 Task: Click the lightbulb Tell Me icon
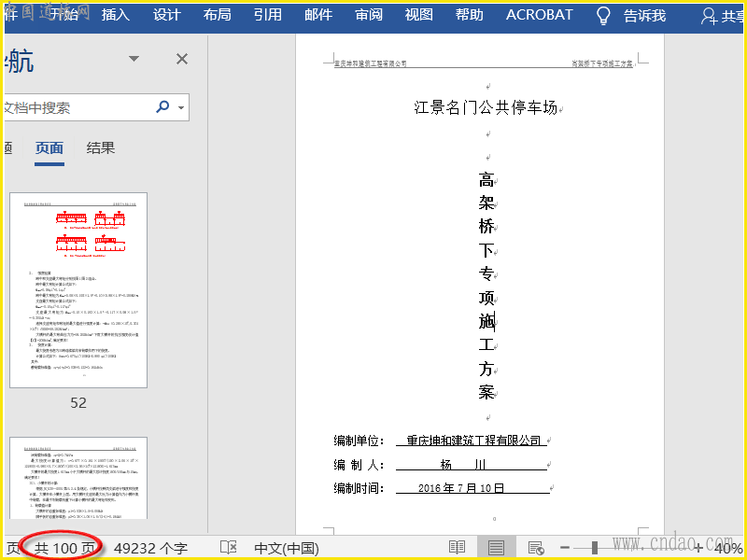coord(603,16)
